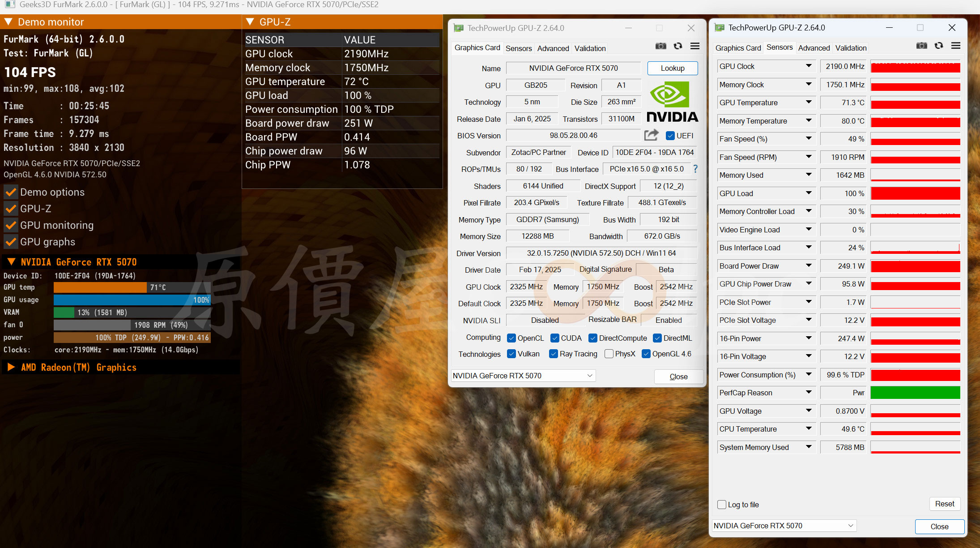Open hamburger menu in left GPU-Z window
The width and height of the screenshot is (980, 548).
(695, 46)
